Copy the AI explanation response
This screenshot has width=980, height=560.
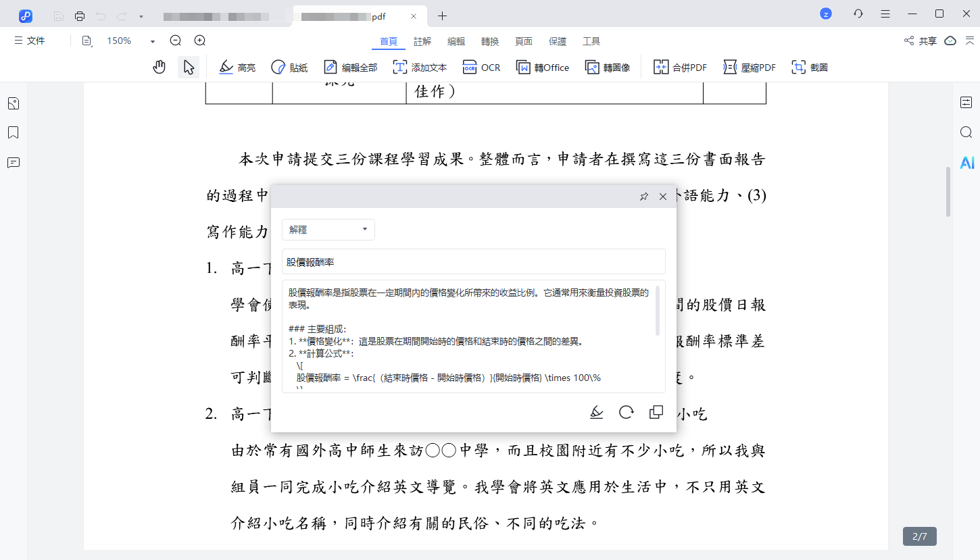[656, 411]
